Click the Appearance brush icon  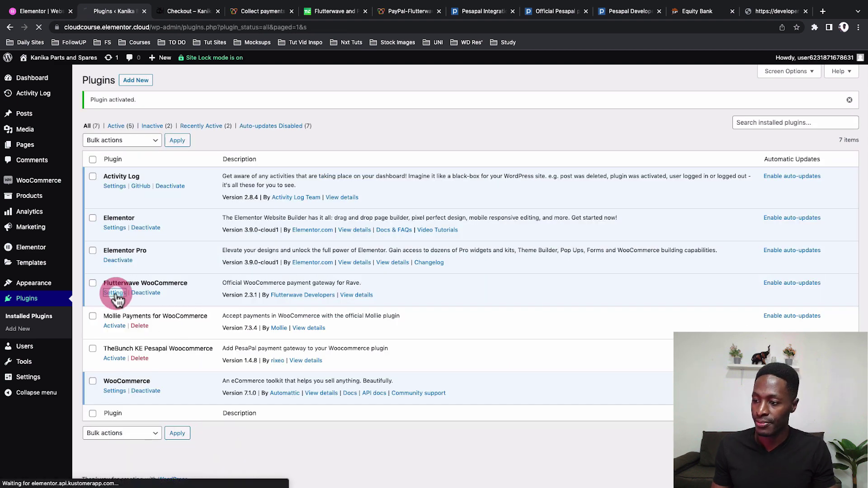[8, 283]
